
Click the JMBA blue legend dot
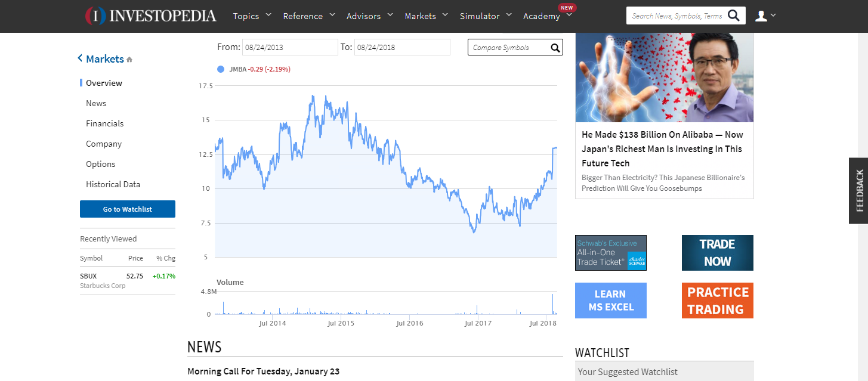coord(221,69)
